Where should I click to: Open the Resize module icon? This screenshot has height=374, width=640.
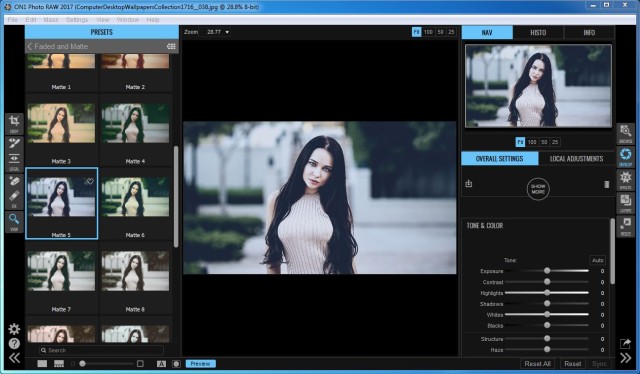[626, 226]
